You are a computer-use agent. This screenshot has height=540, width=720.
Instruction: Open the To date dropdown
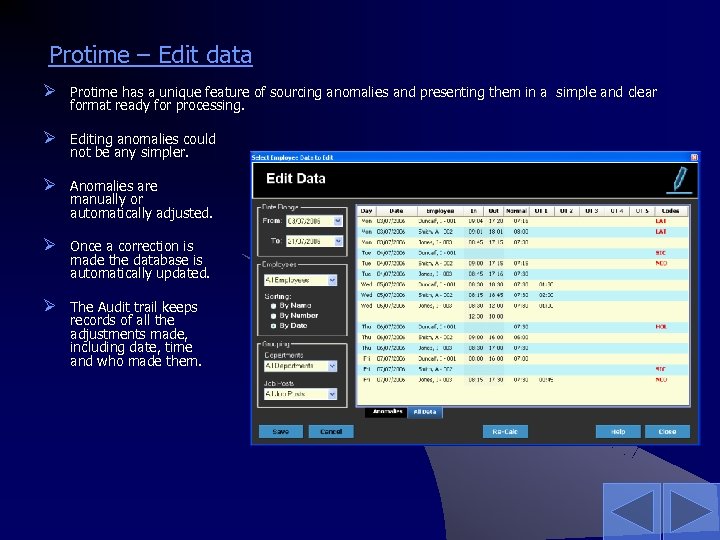(338, 241)
